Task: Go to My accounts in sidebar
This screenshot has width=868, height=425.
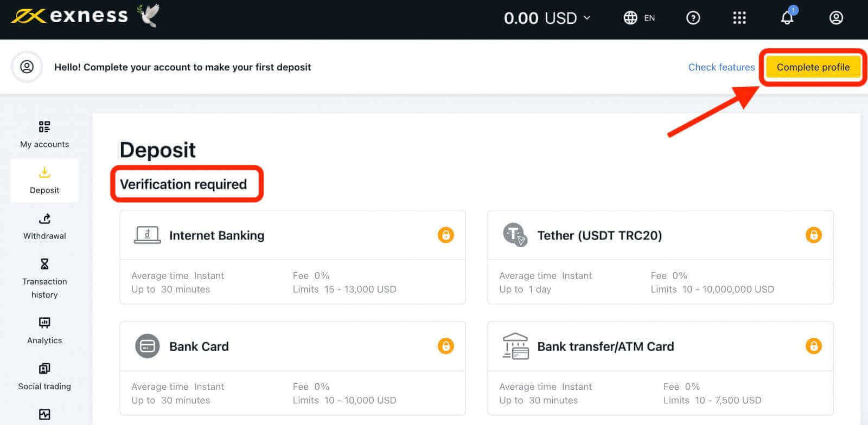Action: (44, 134)
